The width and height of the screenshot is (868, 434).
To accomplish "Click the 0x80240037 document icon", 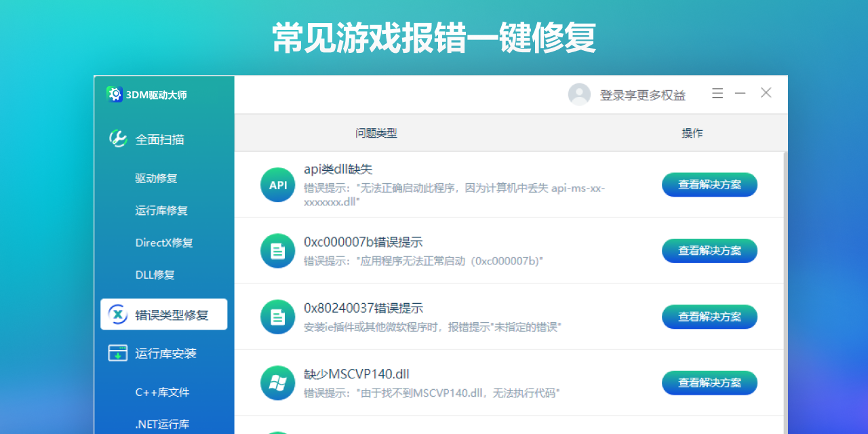I will point(277,317).
